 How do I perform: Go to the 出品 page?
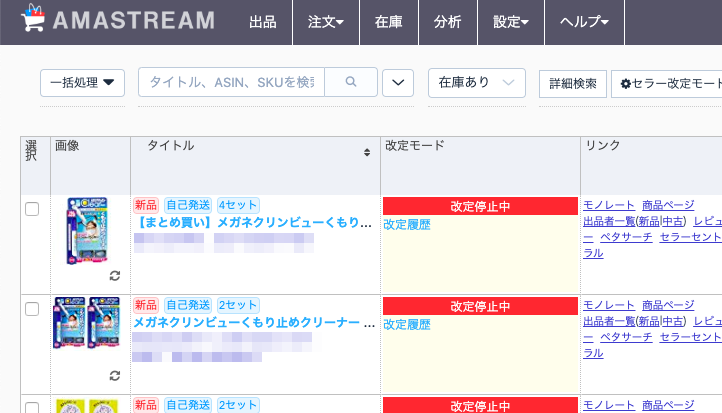pyautogui.click(x=263, y=22)
